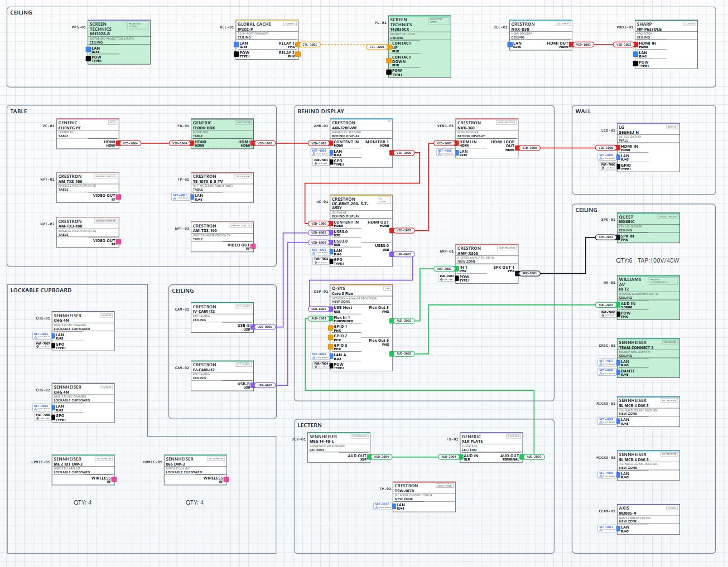Click the black SPK IN port on QUEST MX601C
The height and width of the screenshot is (567, 728).
point(618,237)
